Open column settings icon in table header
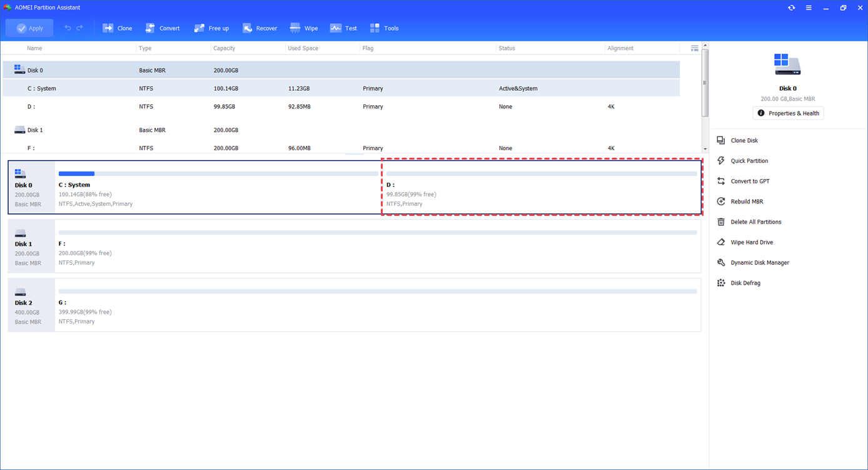 coord(695,48)
